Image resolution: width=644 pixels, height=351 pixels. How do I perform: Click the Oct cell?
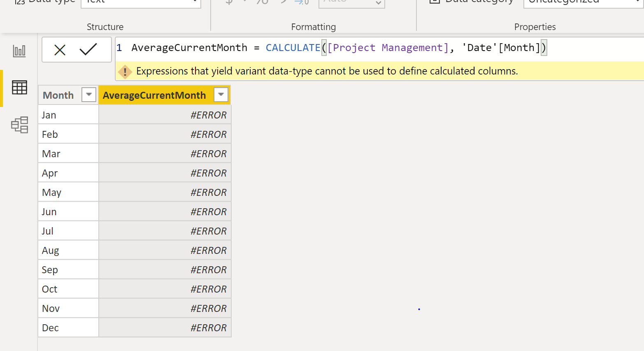tap(68, 289)
